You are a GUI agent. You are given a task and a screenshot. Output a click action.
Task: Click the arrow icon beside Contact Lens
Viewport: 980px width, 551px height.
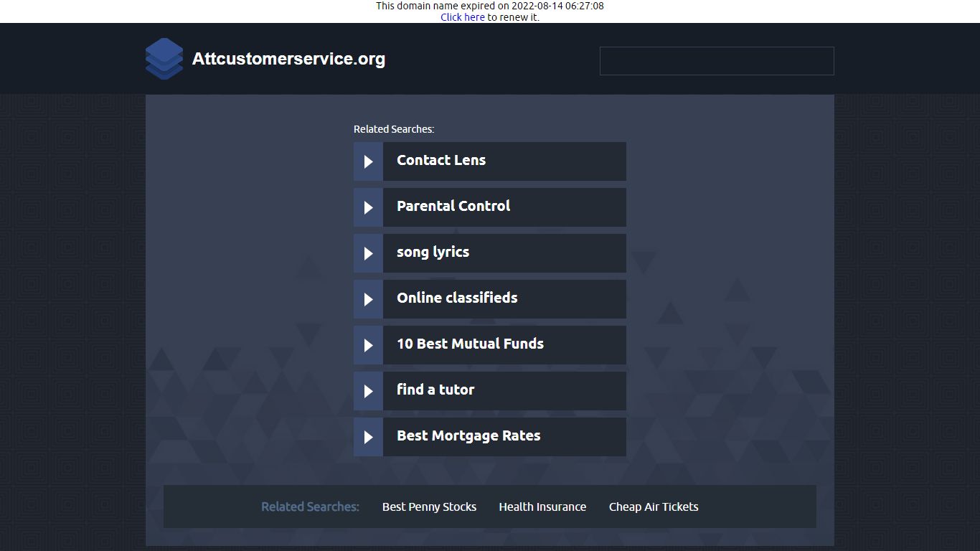pos(368,161)
